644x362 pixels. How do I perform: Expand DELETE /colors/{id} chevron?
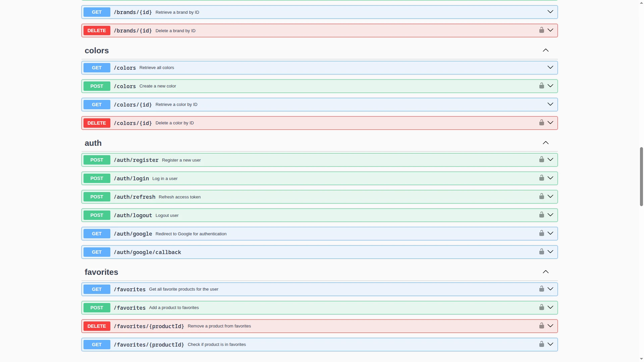pos(550,123)
